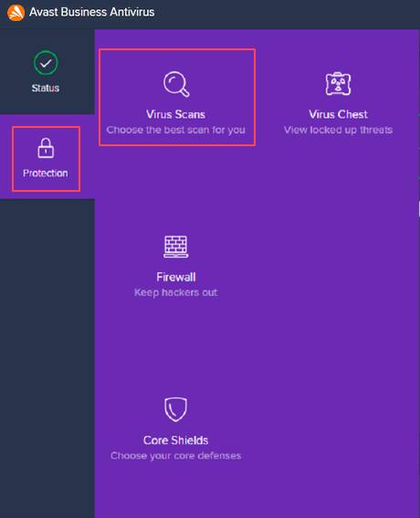Click the green Status checkmark icon
This screenshot has height=518, width=420.
point(46,63)
